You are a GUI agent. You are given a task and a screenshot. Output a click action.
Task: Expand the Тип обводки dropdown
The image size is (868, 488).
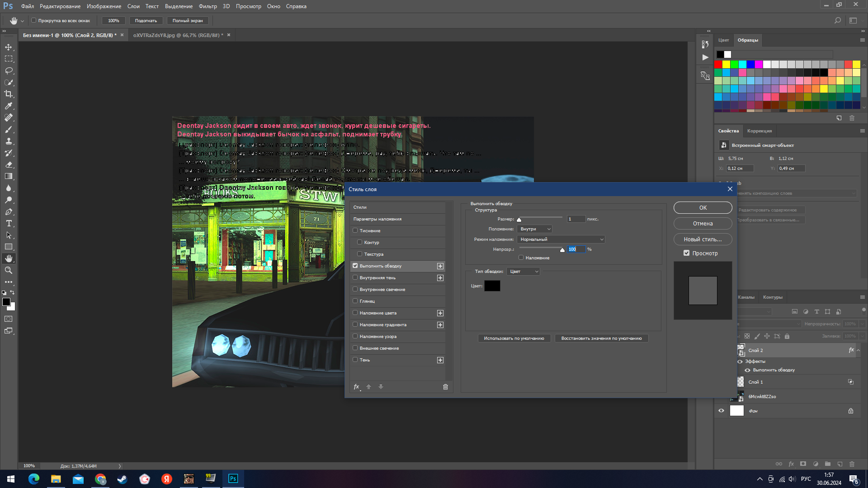coord(523,272)
